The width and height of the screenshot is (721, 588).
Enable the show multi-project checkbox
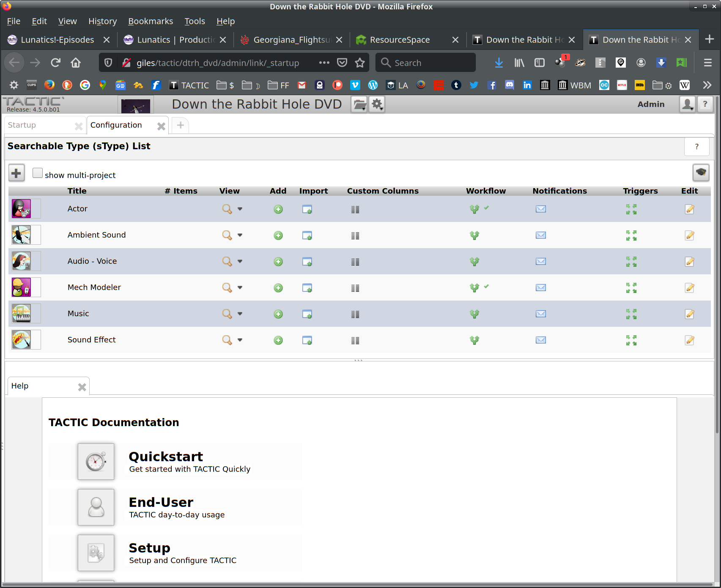[x=38, y=173]
